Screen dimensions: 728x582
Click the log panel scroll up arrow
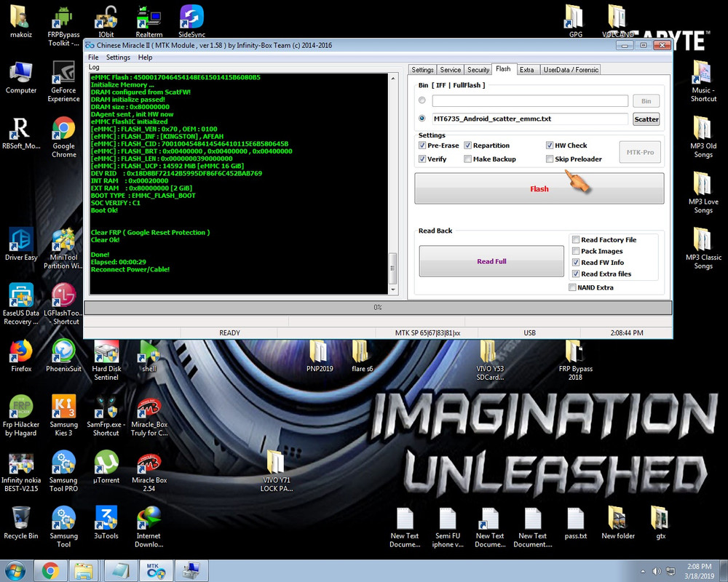pyautogui.click(x=393, y=78)
